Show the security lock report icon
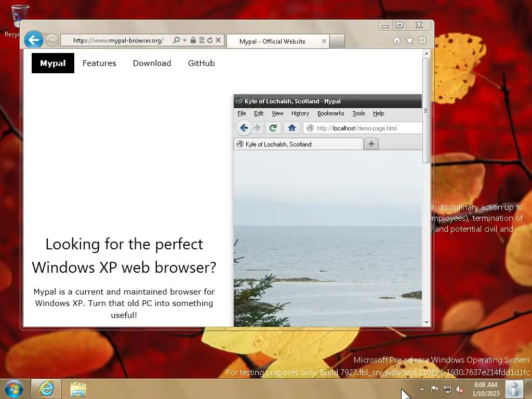 coord(193,40)
